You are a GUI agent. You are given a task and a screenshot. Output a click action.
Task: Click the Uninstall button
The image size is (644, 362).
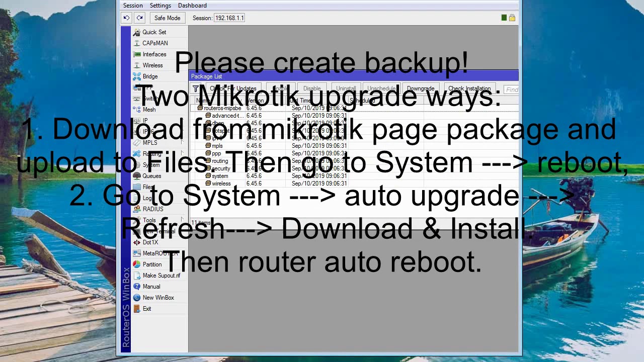click(346, 89)
